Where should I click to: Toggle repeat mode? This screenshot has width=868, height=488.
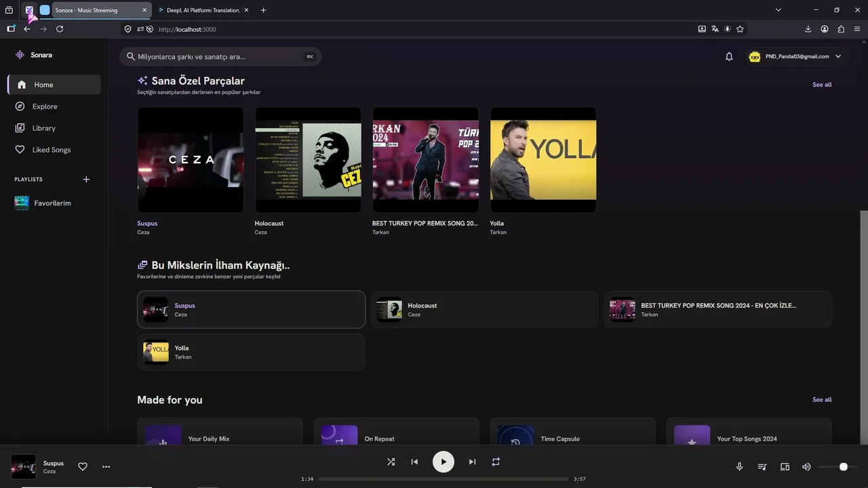tap(496, 462)
